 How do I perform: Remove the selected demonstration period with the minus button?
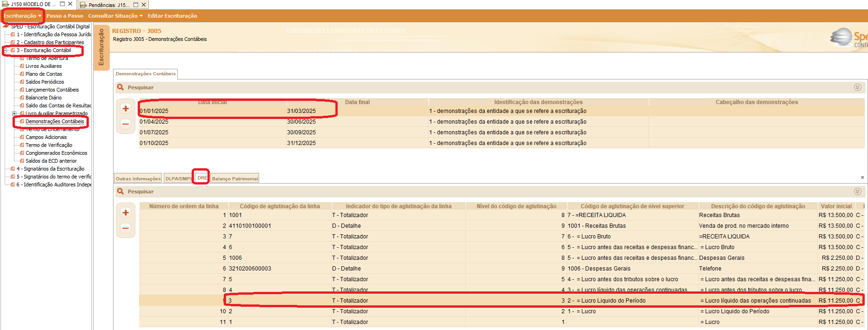[126, 124]
